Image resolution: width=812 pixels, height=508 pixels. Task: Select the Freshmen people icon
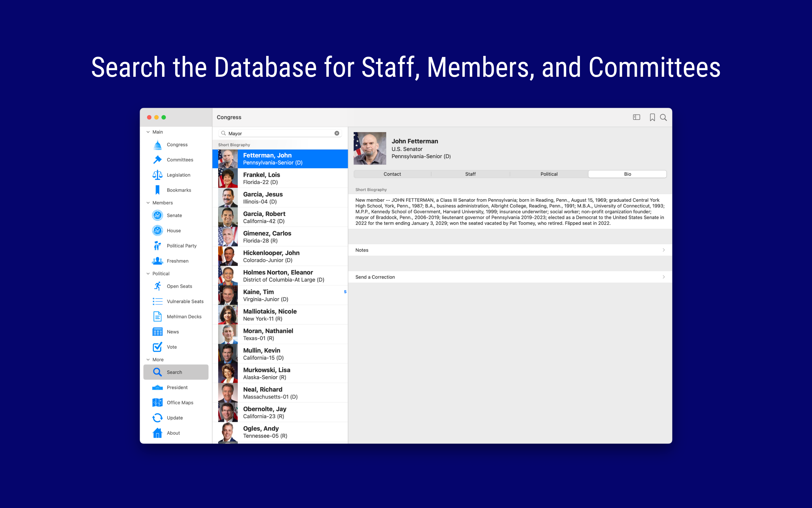click(157, 261)
